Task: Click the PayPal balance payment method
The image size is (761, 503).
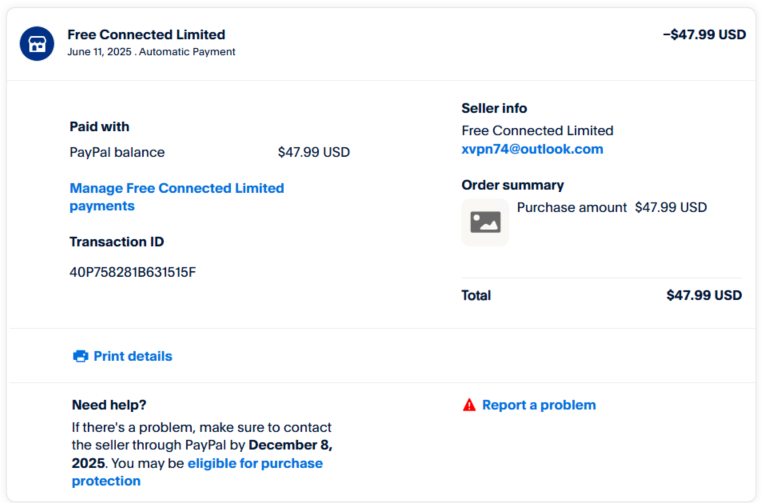Action: [117, 152]
